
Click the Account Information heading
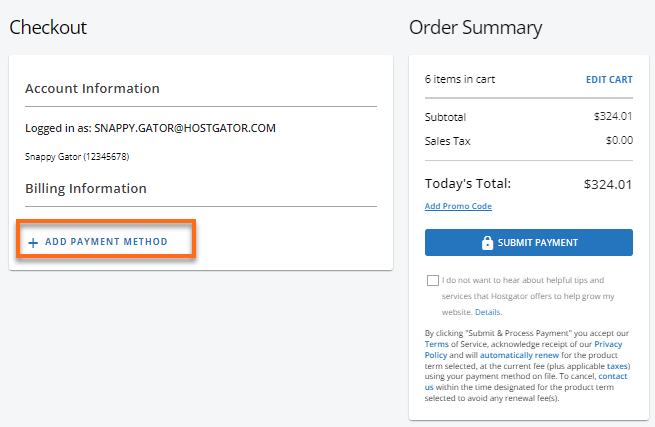92,88
